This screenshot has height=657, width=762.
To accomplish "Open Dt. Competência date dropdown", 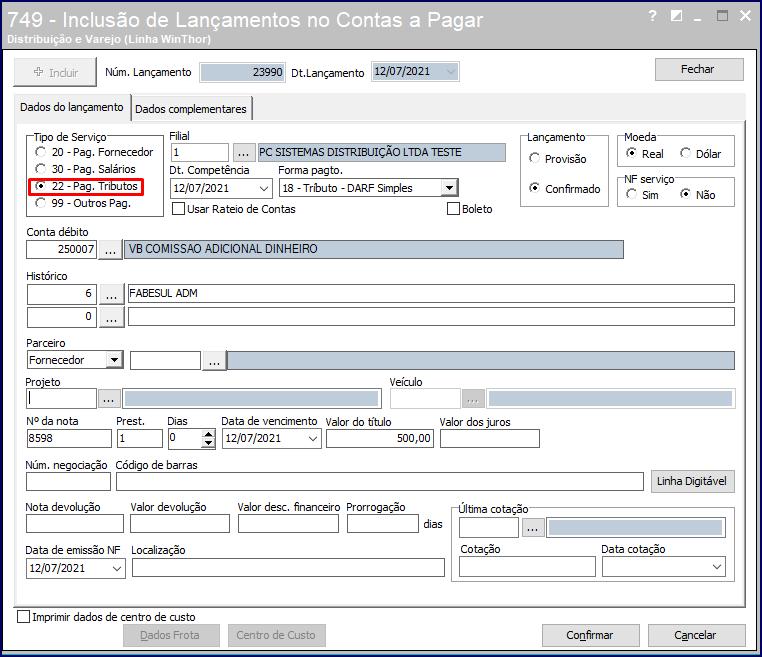I will click(264, 188).
